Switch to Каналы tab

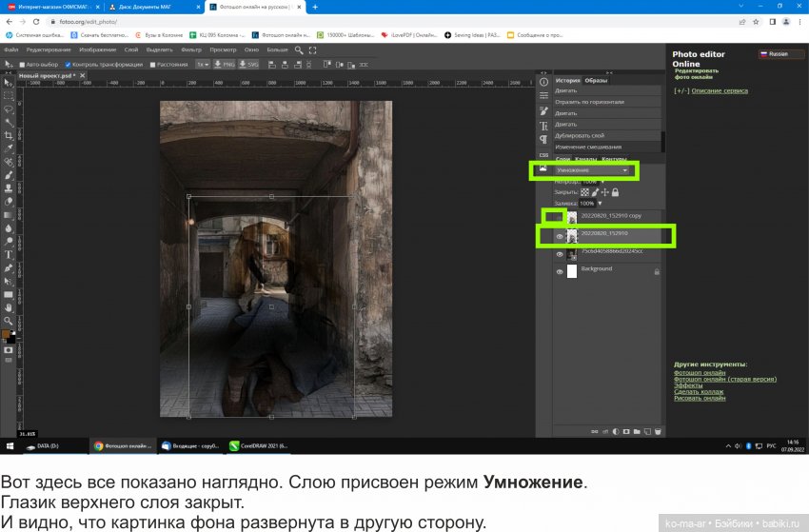(585, 159)
